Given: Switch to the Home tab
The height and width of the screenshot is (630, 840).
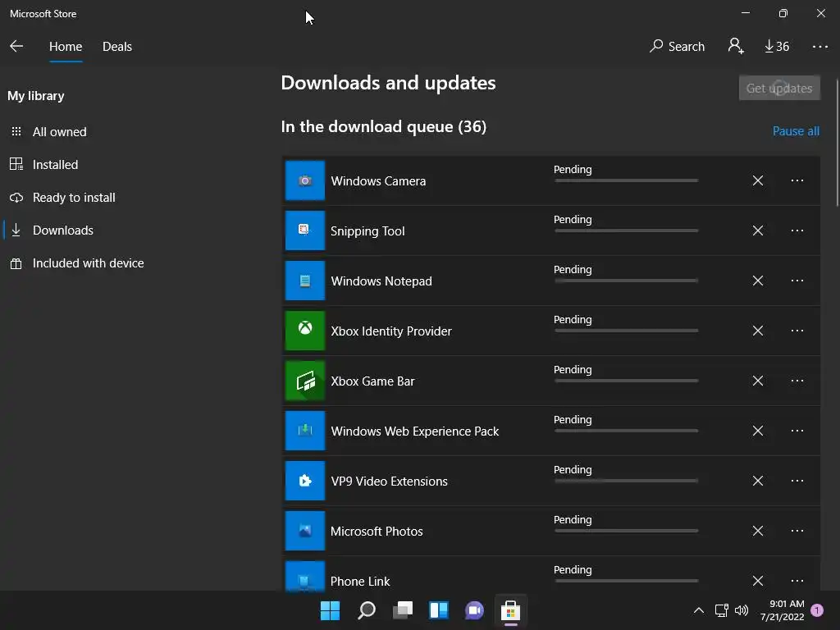Looking at the screenshot, I should click(x=66, y=47).
